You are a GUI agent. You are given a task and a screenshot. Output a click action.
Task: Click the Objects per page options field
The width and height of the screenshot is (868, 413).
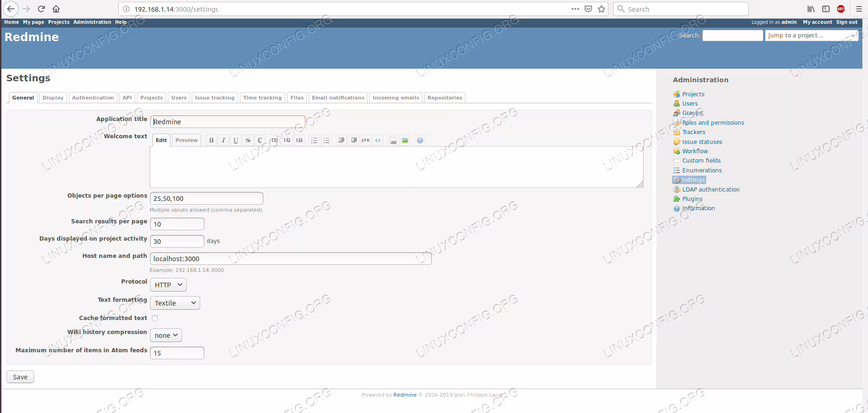click(206, 199)
